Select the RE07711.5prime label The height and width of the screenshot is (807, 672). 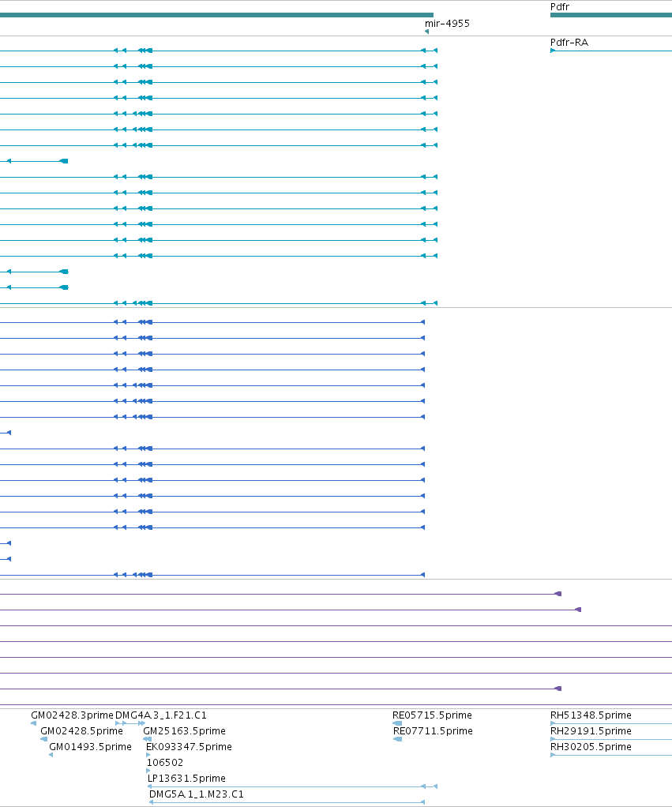point(433,731)
